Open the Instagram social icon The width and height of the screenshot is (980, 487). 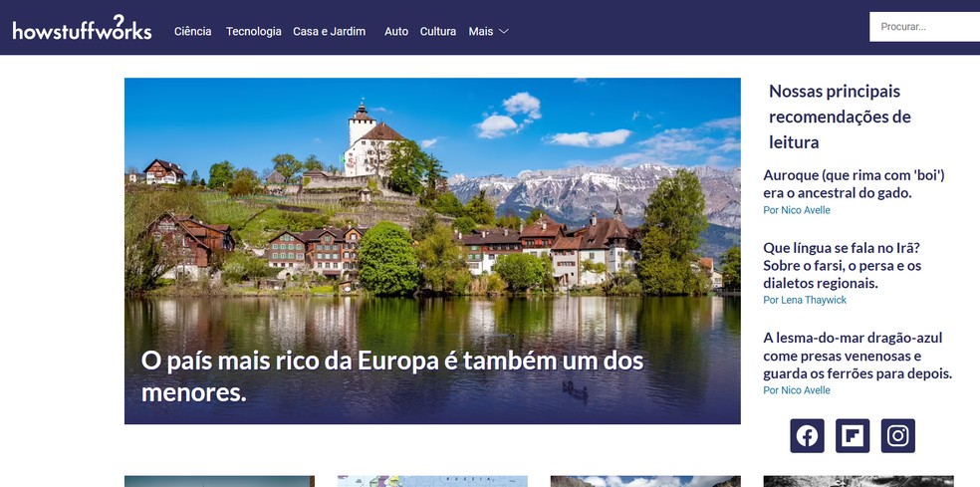(898, 436)
